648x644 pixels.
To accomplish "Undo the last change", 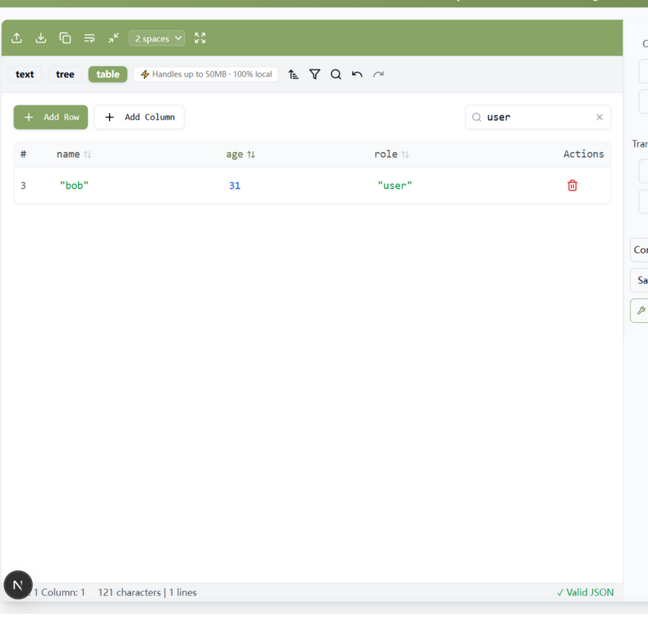I will click(x=357, y=74).
